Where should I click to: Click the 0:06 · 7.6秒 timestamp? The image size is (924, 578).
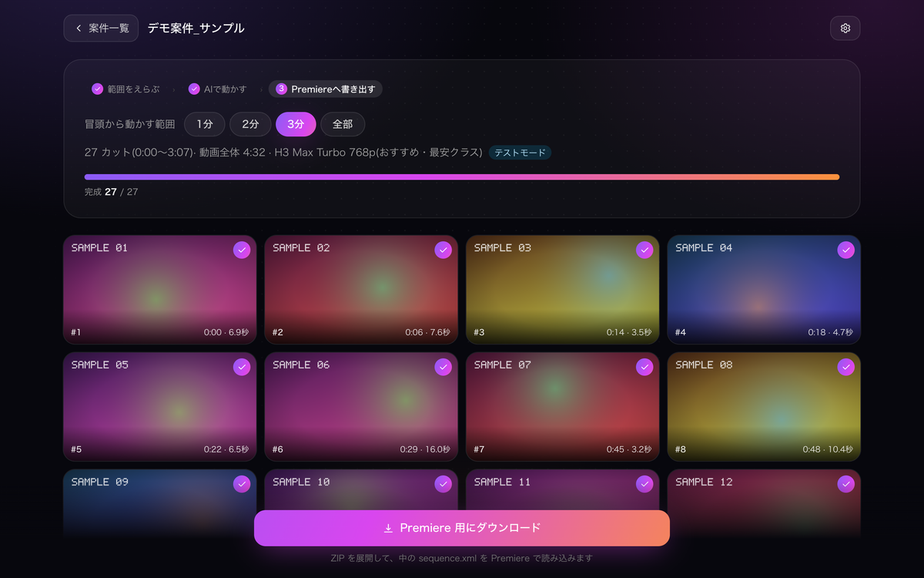coord(427,333)
